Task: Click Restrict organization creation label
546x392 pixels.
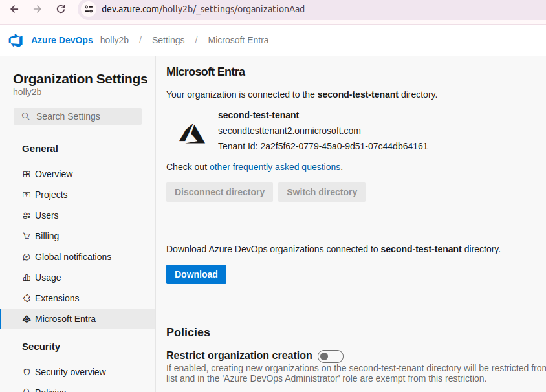Action: click(239, 355)
